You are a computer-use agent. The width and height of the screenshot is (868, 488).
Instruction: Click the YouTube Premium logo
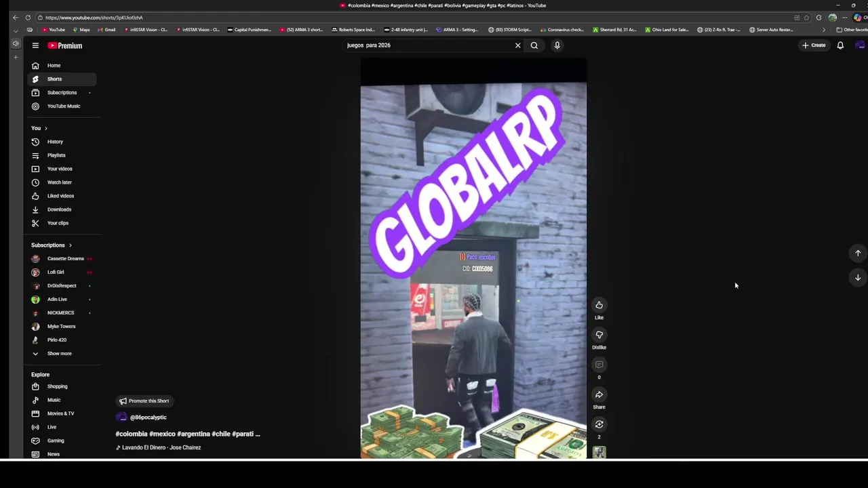[x=65, y=45]
